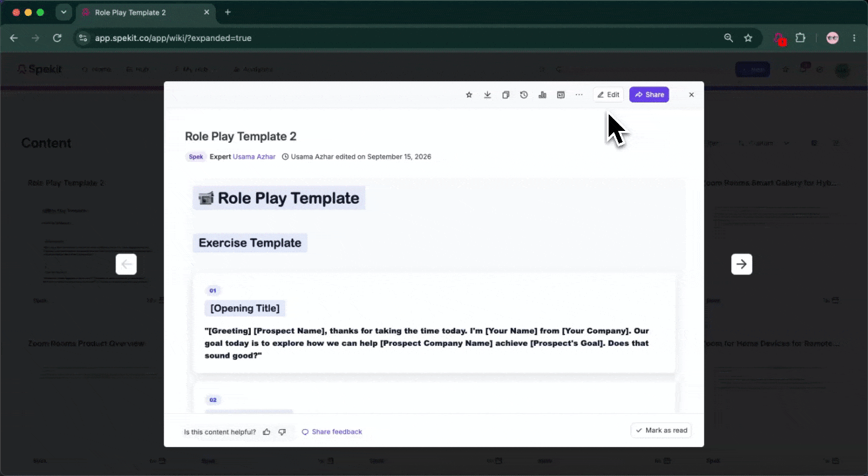Viewport: 868px width, 476px height.
Task: Click the Edit button
Action: pyautogui.click(x=608, y=95)
